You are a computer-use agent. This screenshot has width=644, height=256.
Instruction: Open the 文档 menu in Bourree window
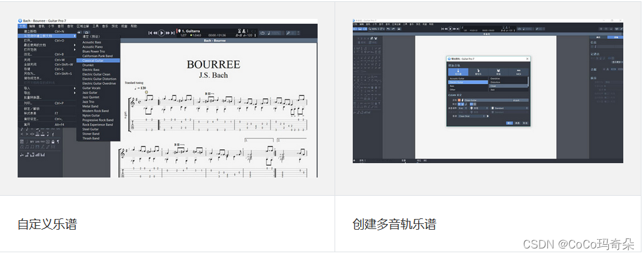[x=22, y=26]
